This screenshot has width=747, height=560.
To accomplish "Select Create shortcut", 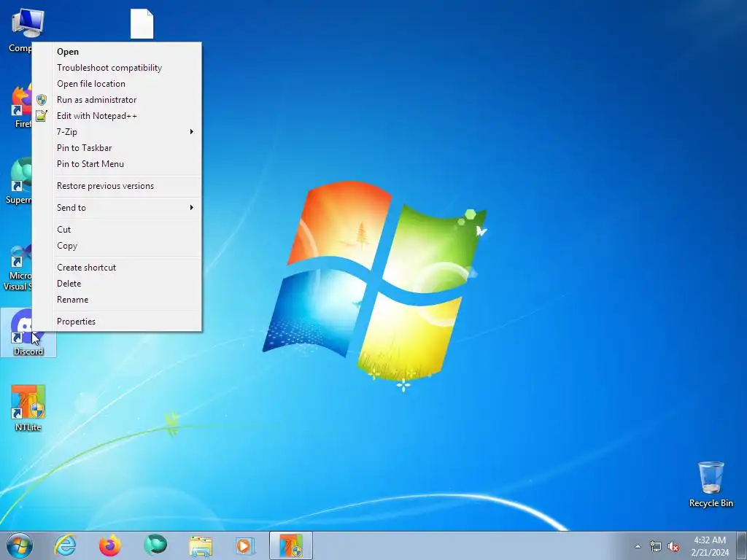I will [117, 268].
